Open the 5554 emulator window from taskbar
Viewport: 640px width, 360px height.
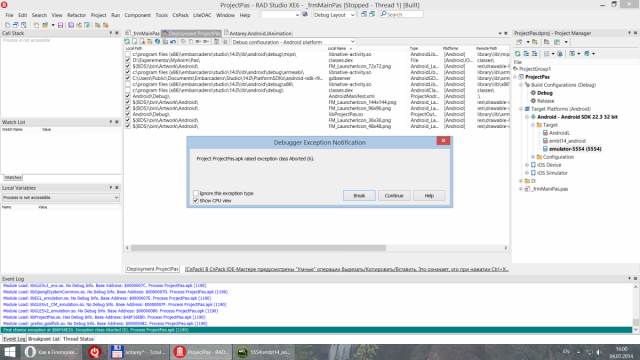click(x=264, y=352)
